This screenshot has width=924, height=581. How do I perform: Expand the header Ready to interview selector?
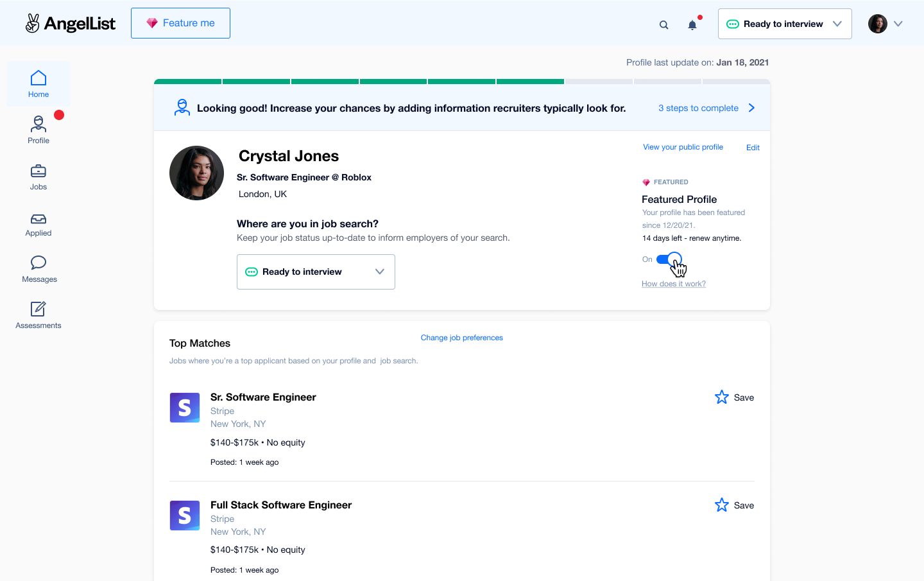(x=784, y=23)
